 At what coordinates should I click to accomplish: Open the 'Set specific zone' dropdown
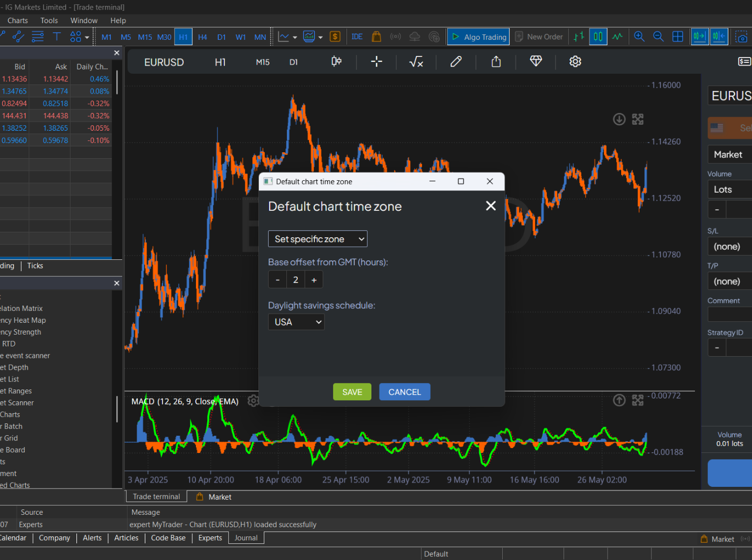click(318, 239)
